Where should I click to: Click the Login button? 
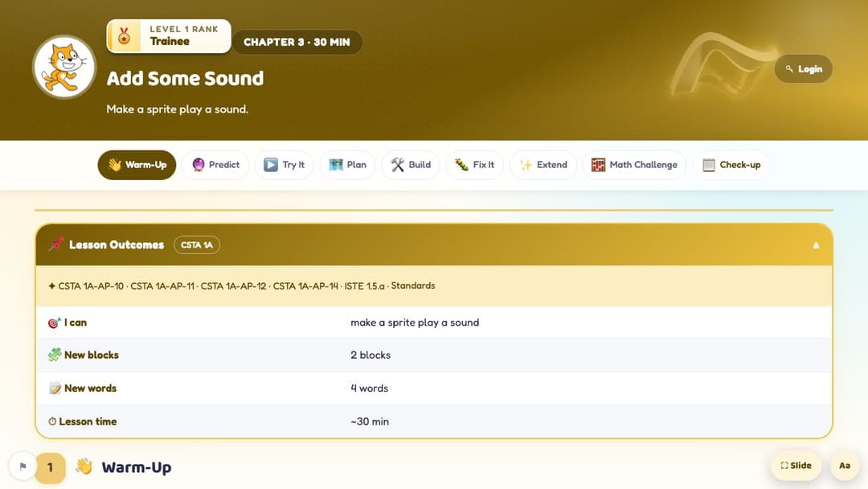click(803, 68)
